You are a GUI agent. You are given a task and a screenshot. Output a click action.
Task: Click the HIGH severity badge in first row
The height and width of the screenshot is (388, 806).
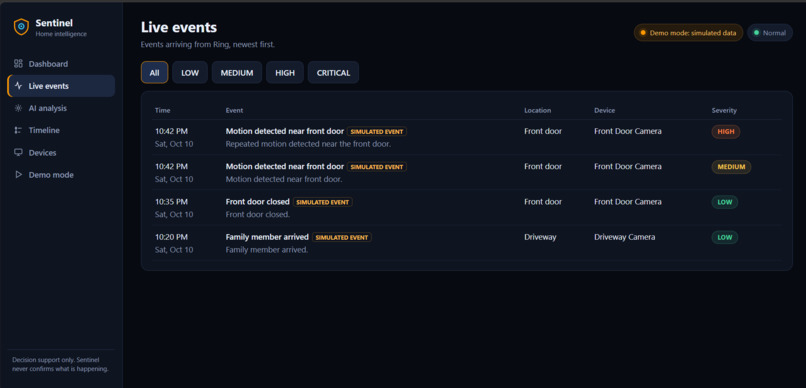(726, 132)
